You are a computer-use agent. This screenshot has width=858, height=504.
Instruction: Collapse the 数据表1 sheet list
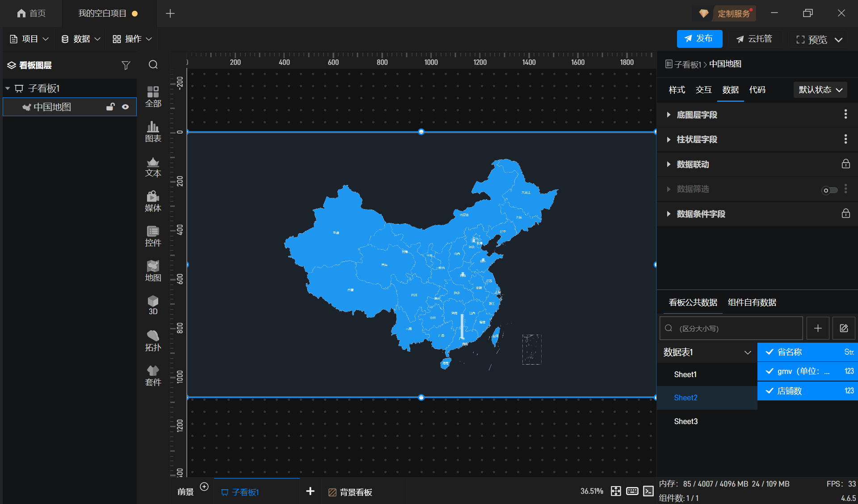point(747,353)
